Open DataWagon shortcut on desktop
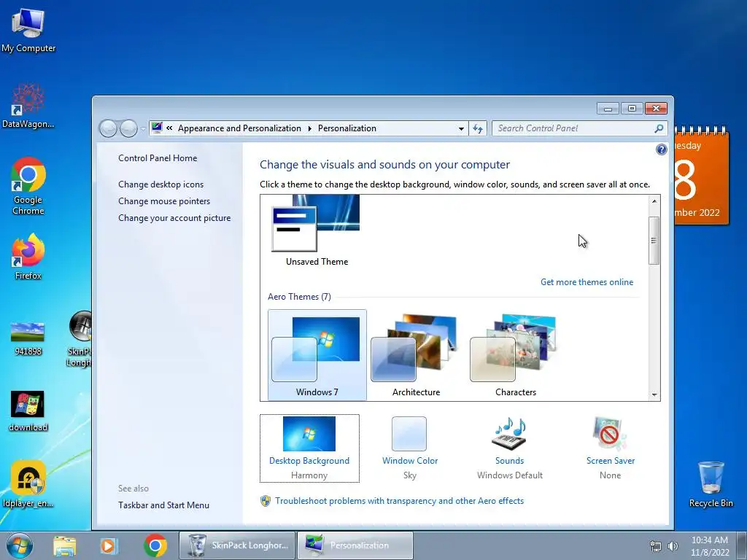747x560 pixels. [28, 106]
